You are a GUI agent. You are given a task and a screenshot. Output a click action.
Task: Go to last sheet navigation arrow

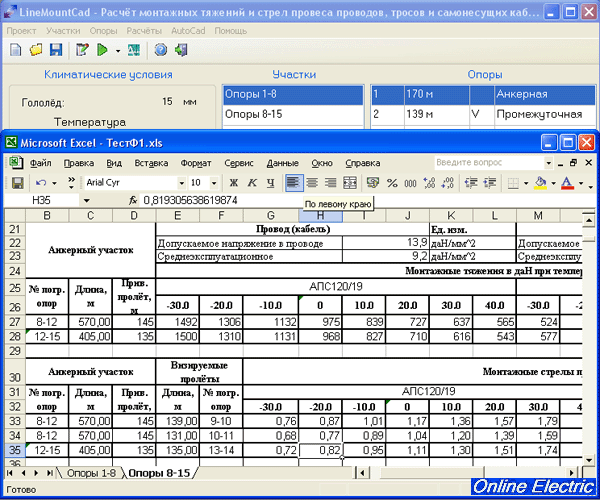pyautogui.click(x=50, y=473)
